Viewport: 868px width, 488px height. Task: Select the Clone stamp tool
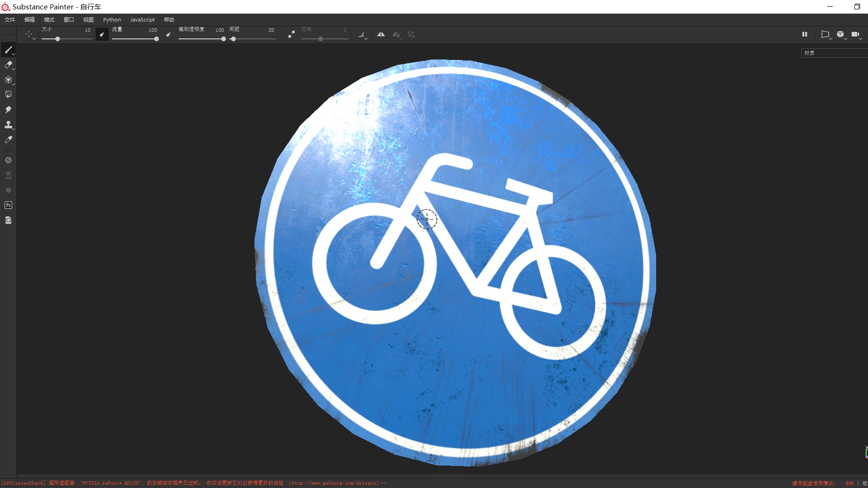coord(8,125)
